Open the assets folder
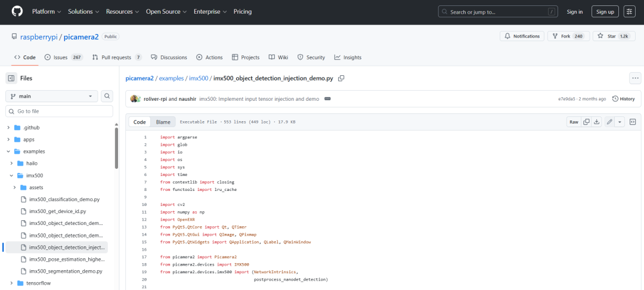The image size is (644, 290). [x=36, y=187]
